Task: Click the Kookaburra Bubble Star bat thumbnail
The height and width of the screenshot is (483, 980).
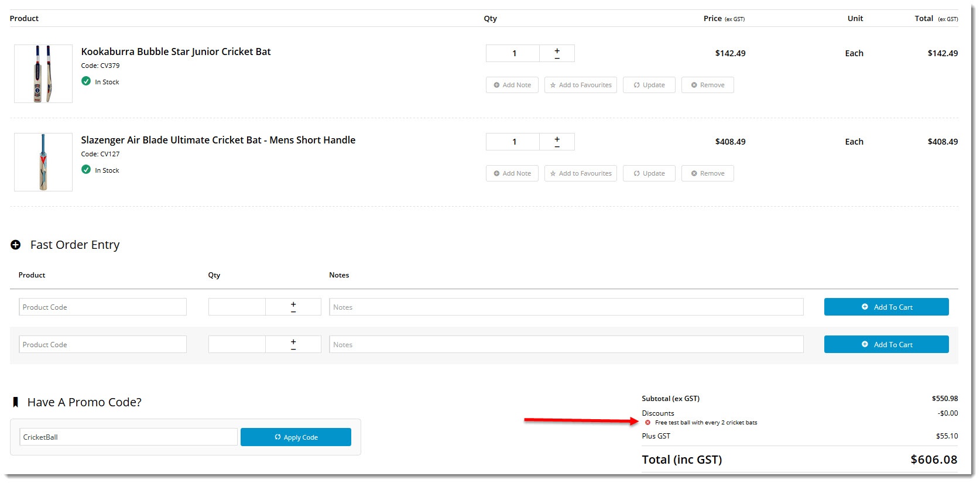Action: (x=43, y=74)
